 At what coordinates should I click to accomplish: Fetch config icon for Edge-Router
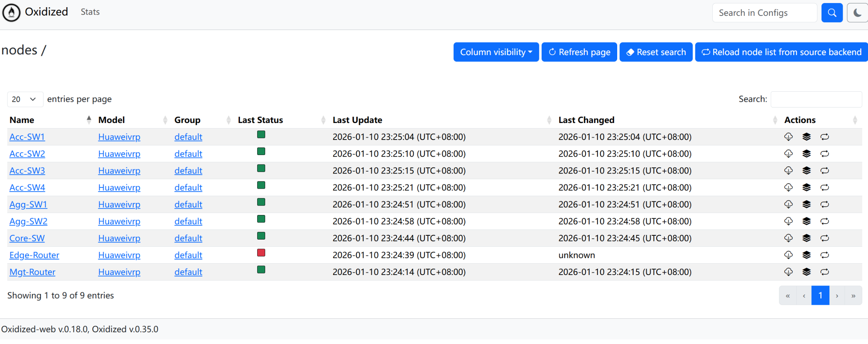tap(788, 255)
